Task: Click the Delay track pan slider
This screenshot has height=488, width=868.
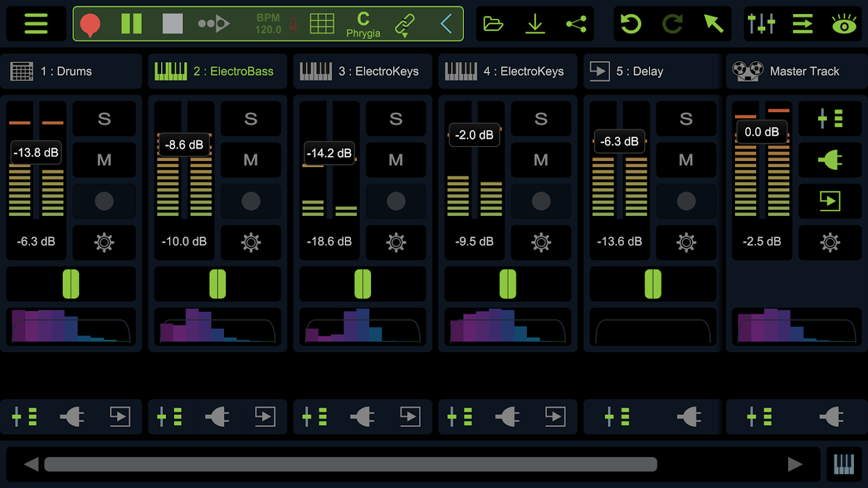Action: 653,284
